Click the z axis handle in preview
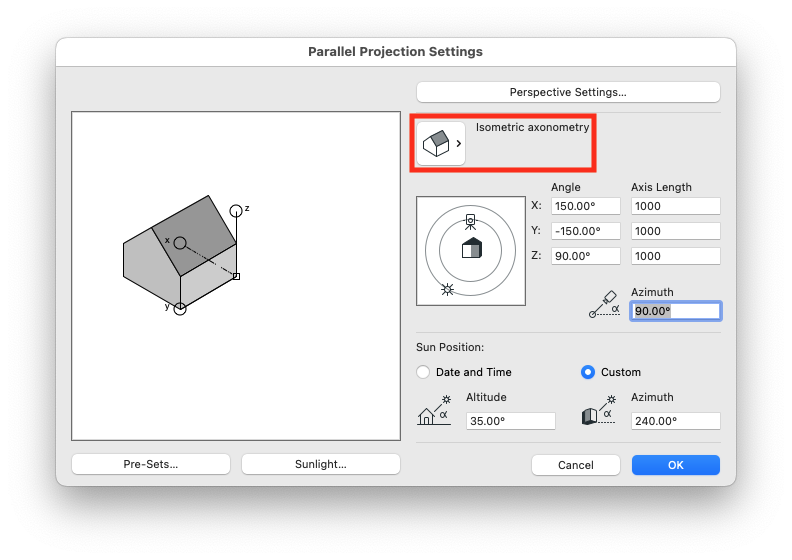 coord(236,211)
